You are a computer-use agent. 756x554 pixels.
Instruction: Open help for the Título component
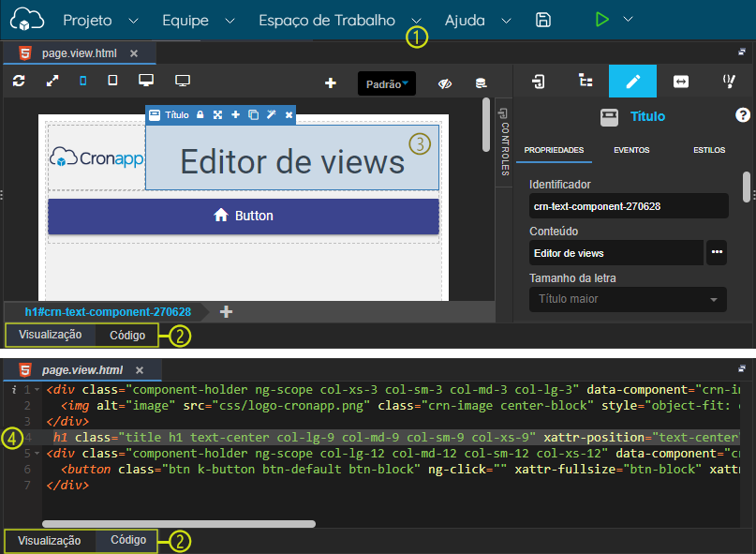coord(743,115)
